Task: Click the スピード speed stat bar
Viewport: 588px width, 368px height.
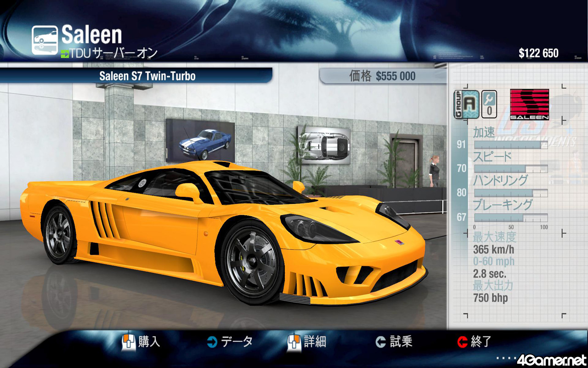Action: pos(511,168)
